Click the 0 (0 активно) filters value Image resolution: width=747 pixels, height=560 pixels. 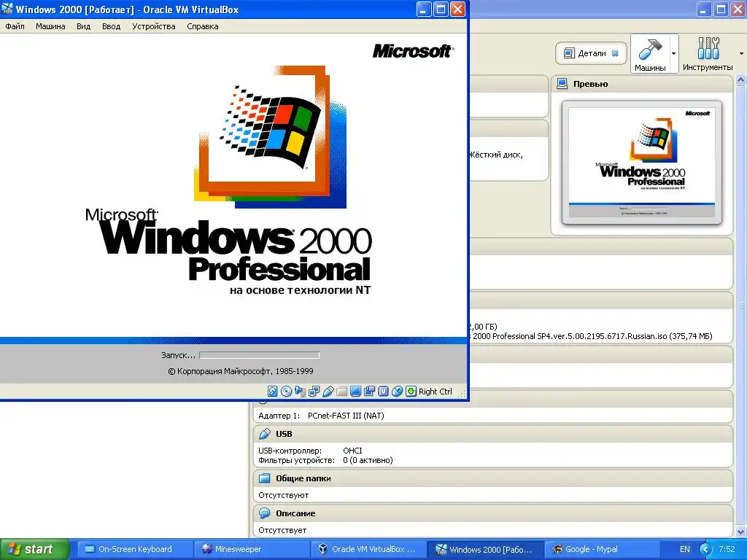(x=368, y=461)
